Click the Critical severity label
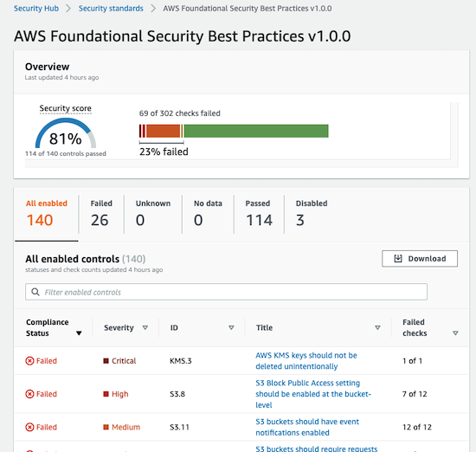This screenshot has height=452, width=476. [124, 361]
